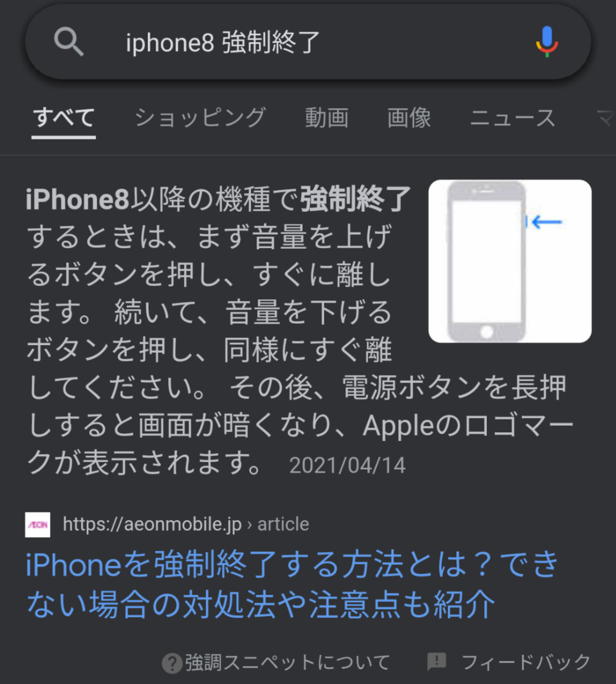
Task: Start voice search with the microphone icon
Action: [x=547, y=42]
